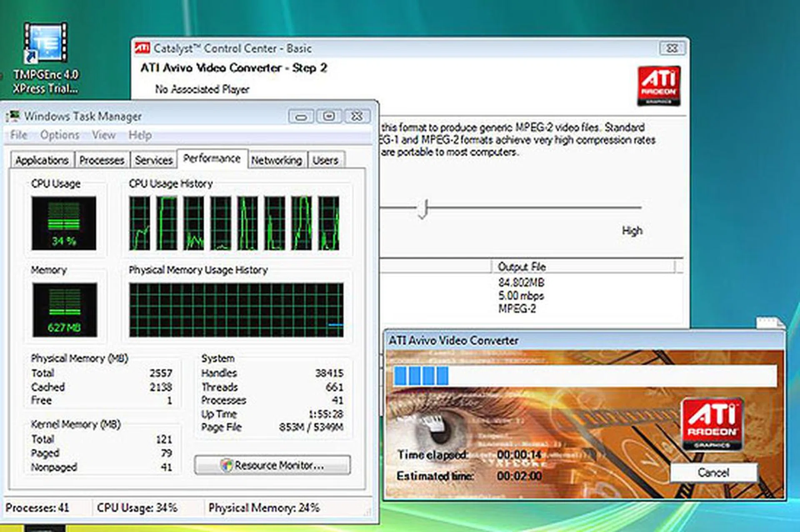
Task: Click the Up Time value '1:55:28'
Action: (x=326, y=414)
